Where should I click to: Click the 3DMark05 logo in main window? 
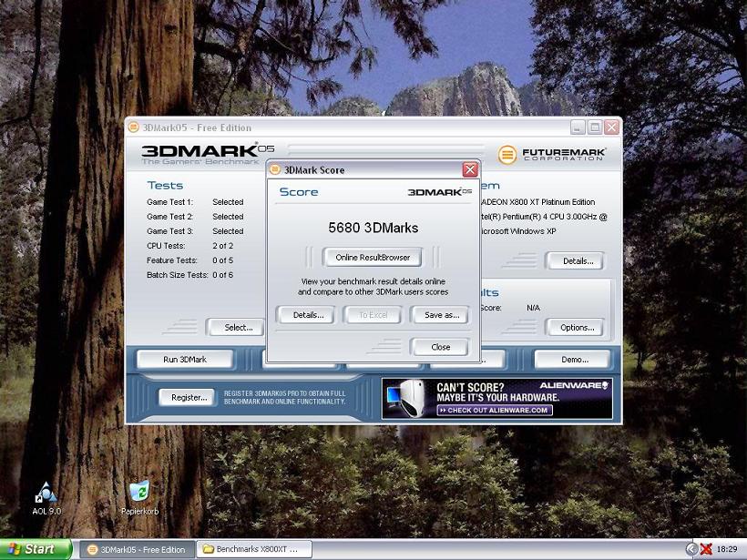[x=208, y=154]
